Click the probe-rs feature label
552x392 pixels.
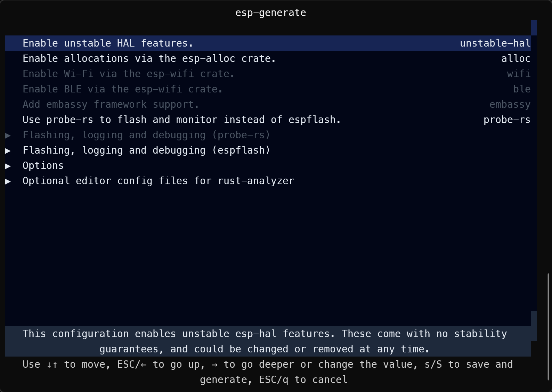pos(507,120)
